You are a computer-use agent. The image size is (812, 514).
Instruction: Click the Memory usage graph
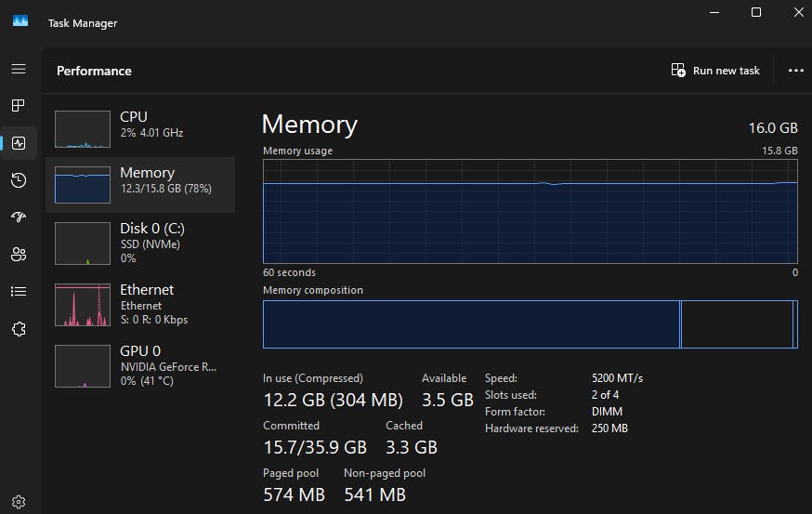click(x=530, y=211)
